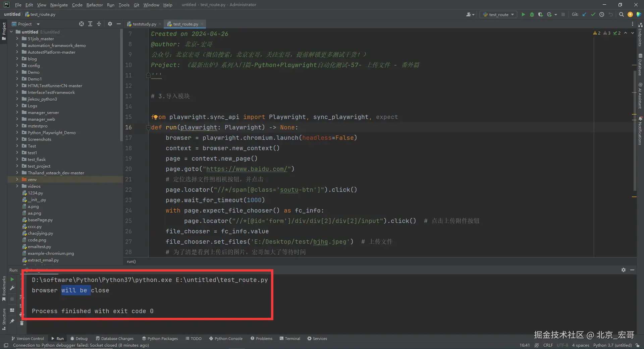Open the Python Console tab
This screenshot has width=644, height=349.
226,339
